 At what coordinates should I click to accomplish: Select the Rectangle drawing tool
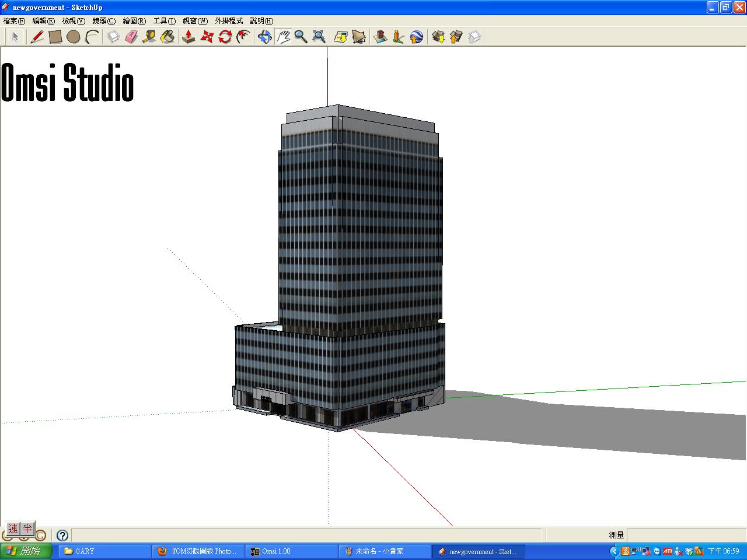tap(55, 37)
